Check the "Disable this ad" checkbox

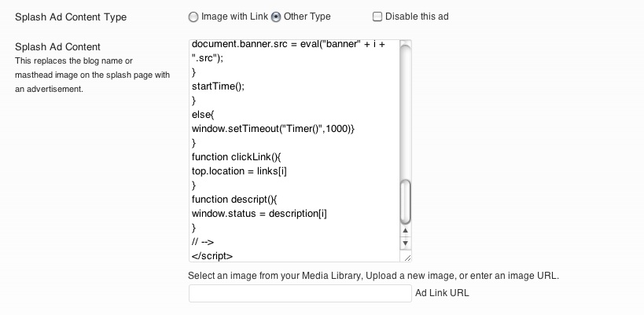(377, 16)
